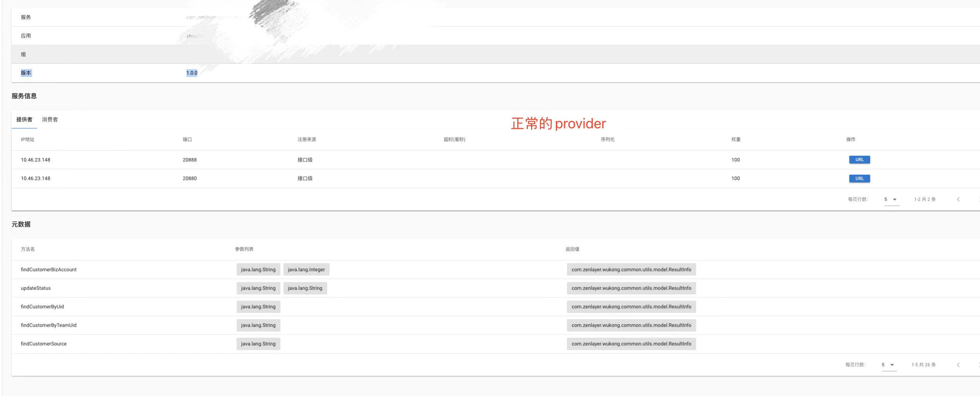
Task: Go to previous page of provider table
Action: 958,200
